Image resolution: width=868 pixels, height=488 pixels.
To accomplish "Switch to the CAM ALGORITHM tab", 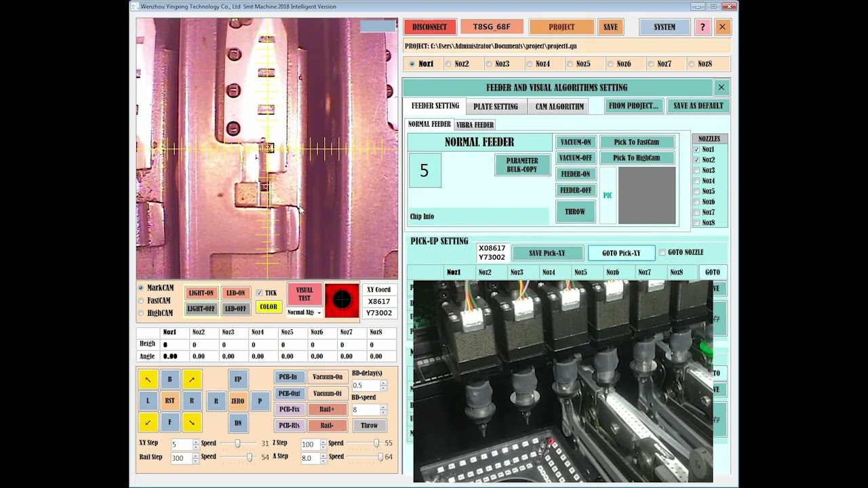I will pyautogui.click(x=559, y=106).
